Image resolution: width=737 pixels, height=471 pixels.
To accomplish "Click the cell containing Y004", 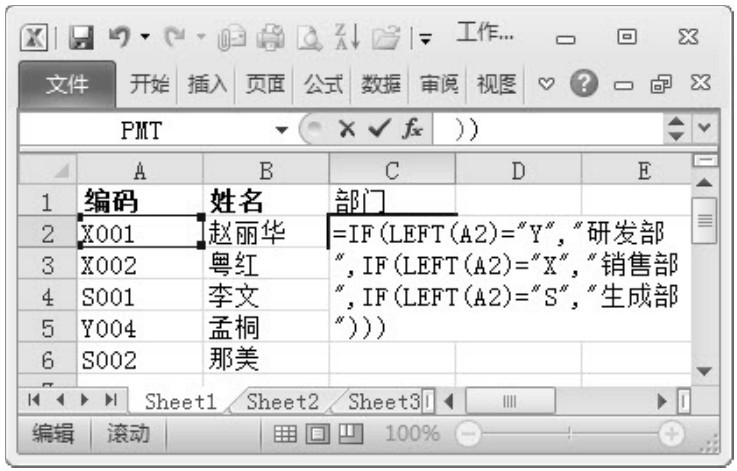I will click(x=140, y=327).
